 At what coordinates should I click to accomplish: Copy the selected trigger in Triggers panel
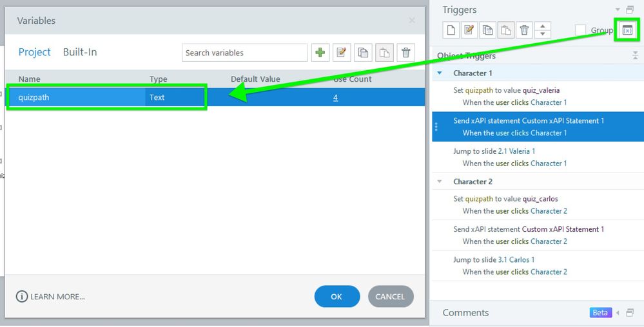click(487, 30)
